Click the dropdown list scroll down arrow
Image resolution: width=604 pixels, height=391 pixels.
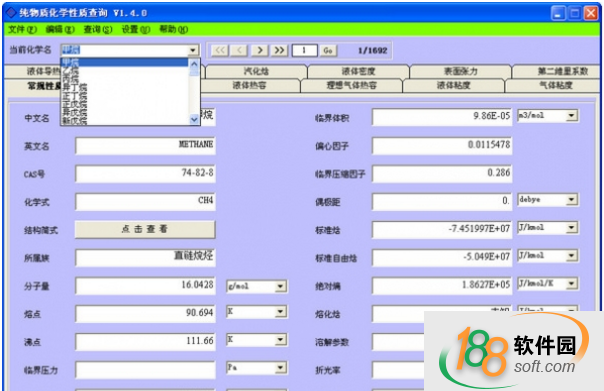coord(194,119)
